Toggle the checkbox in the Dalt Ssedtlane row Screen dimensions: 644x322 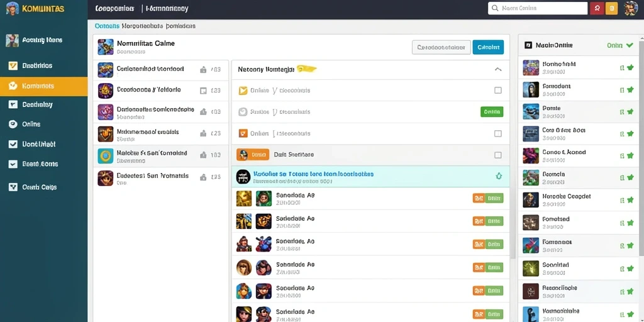point(498,155)
